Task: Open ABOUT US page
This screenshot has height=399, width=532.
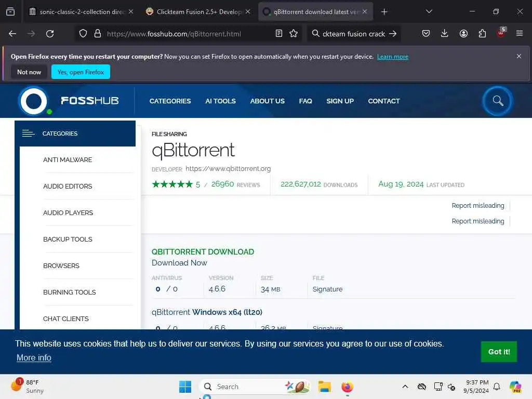Action: point(268,101)
